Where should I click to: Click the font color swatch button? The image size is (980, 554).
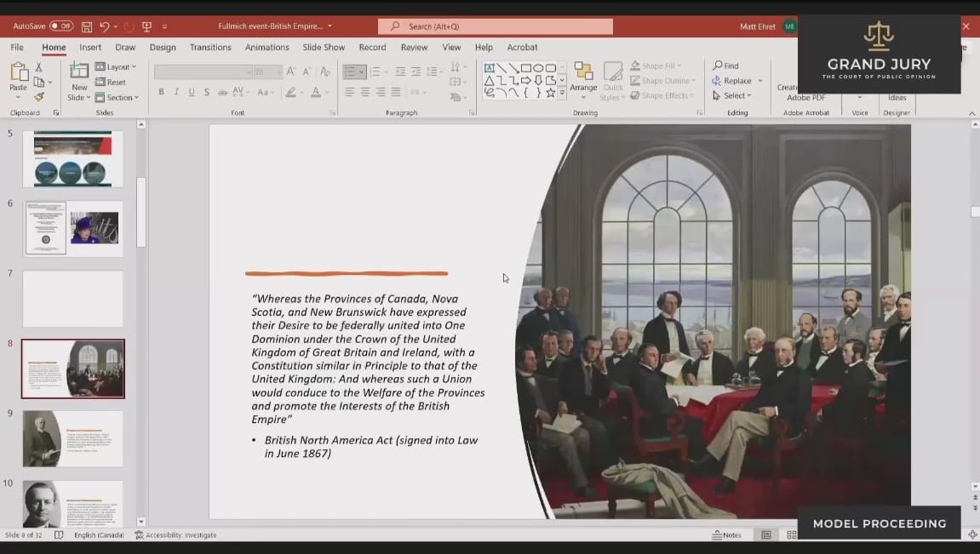pyautogui.click(x=315, y=92)
